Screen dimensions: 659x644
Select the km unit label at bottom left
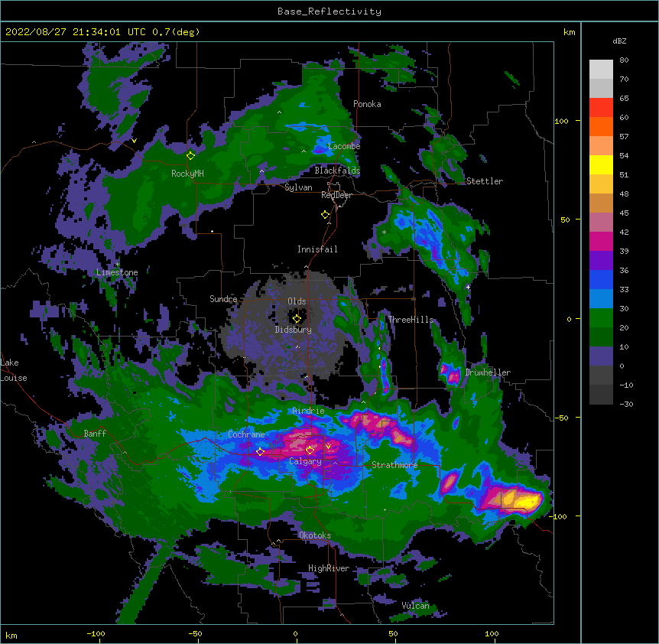pos(11,635)
